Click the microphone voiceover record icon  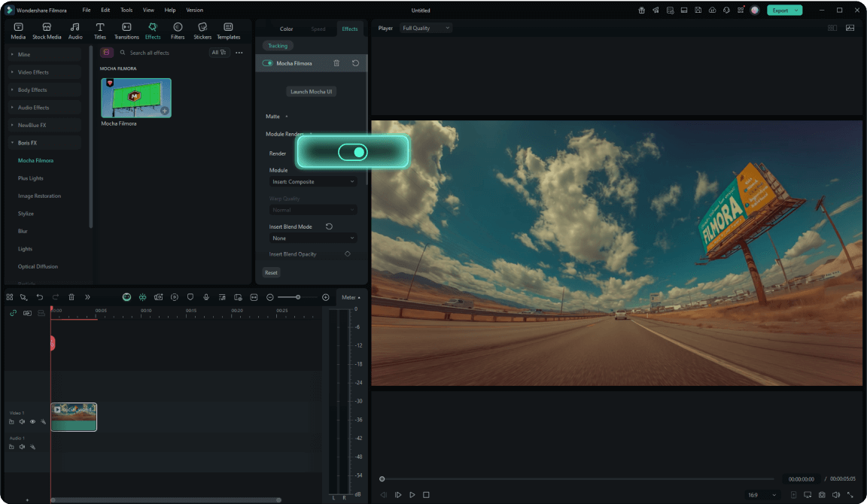pyautogui.click(x=206, y=297)
